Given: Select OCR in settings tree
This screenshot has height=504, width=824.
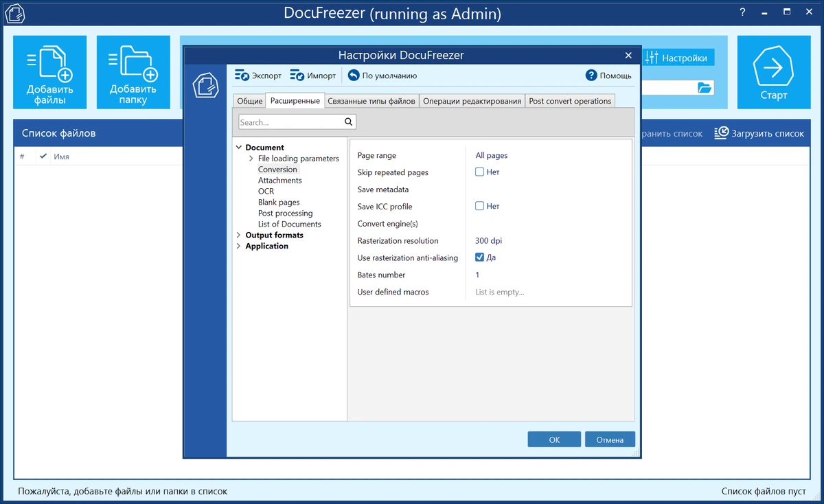Looking at the screenshot, I should [266, 192].
